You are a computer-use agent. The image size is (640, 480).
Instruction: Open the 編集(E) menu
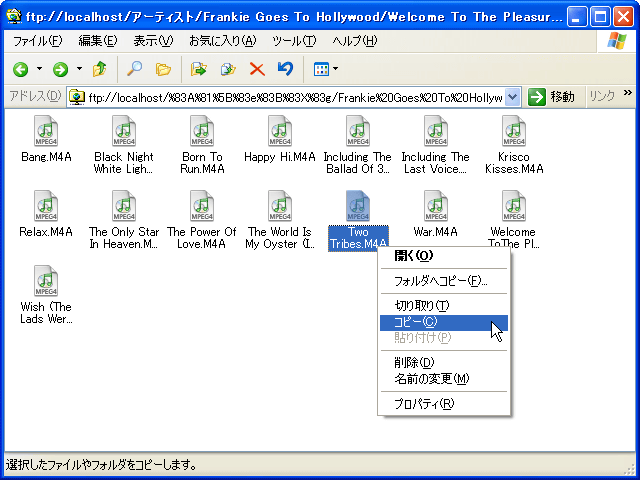point(98,41)
